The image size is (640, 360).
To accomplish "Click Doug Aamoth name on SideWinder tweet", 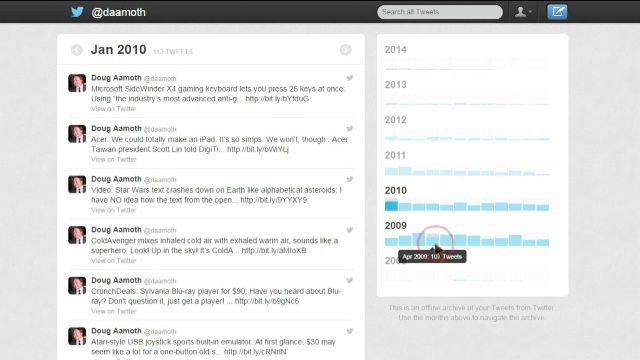I will (x=116, y=78).
